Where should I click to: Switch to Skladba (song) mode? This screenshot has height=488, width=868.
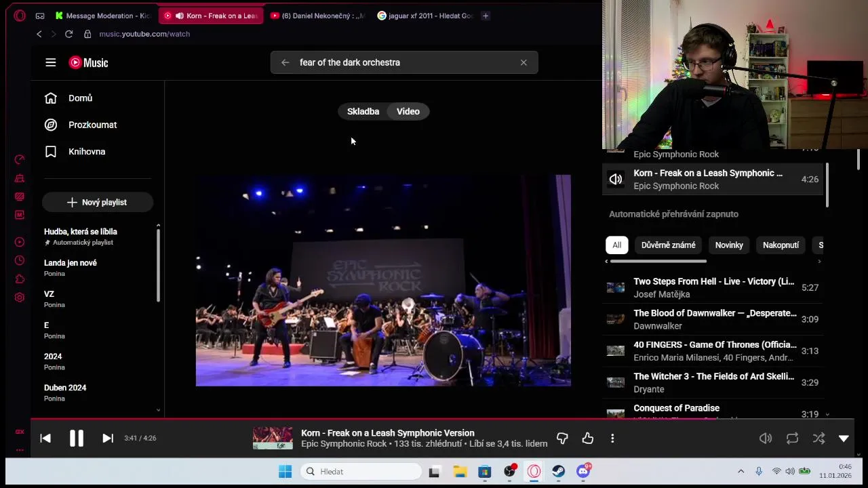363,111
